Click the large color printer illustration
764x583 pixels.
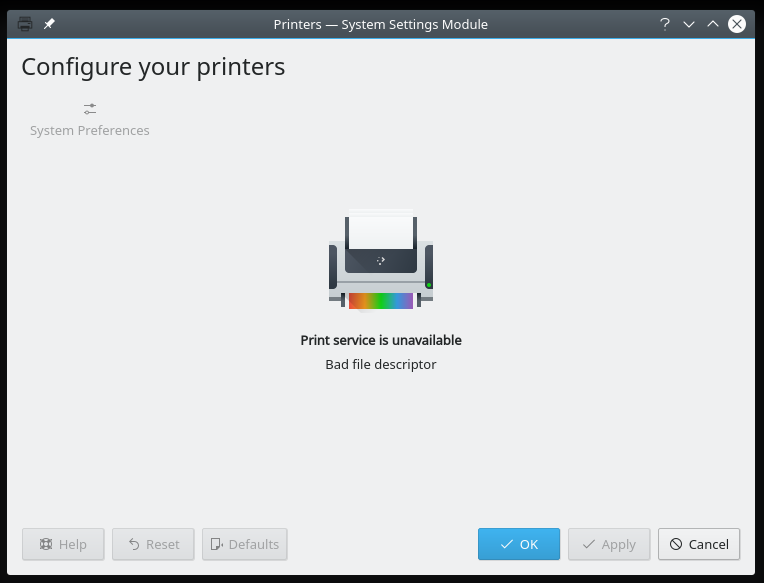[x=381, y=259]
